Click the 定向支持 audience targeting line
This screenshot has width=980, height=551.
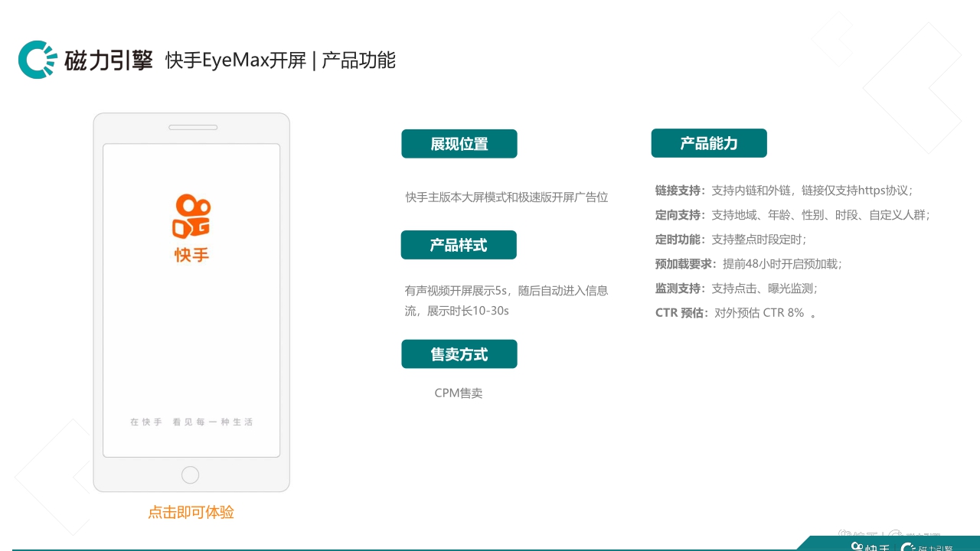point(792,215)
